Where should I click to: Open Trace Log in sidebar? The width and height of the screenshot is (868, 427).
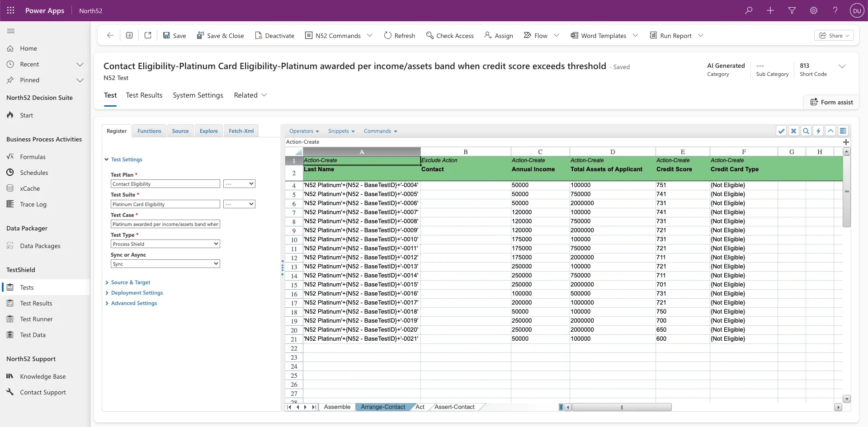tap(33, 204)
